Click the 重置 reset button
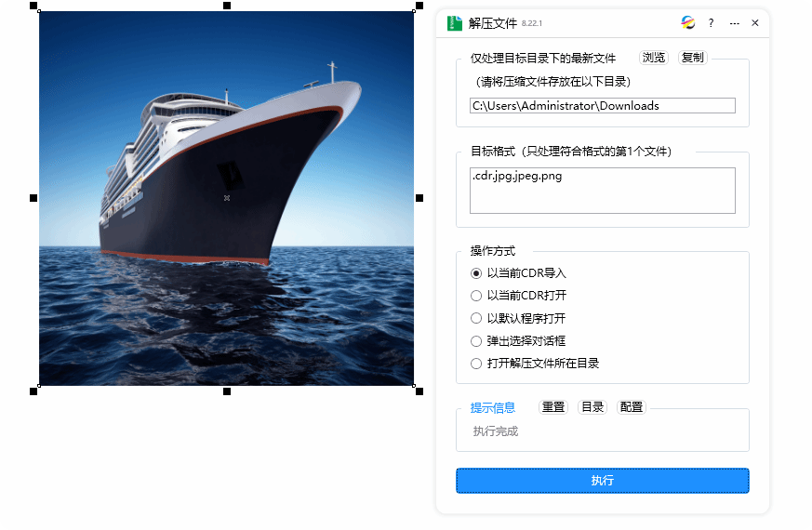Screen dimensions: 812x530 click(x=553, y=407)
